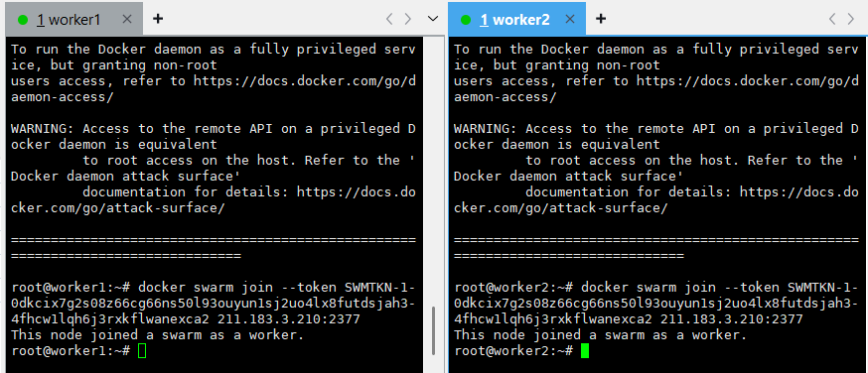Click 'cker.com/go/attack-surface/' in worker2 terminal
This screenshot has width=868, height=373.
(x=561, y=208)
